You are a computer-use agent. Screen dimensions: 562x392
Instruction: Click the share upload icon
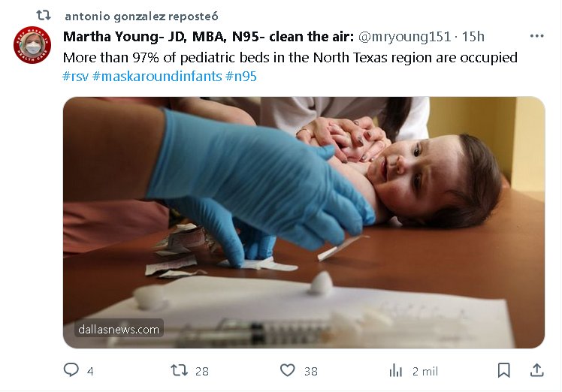click(x=536, y=370)
